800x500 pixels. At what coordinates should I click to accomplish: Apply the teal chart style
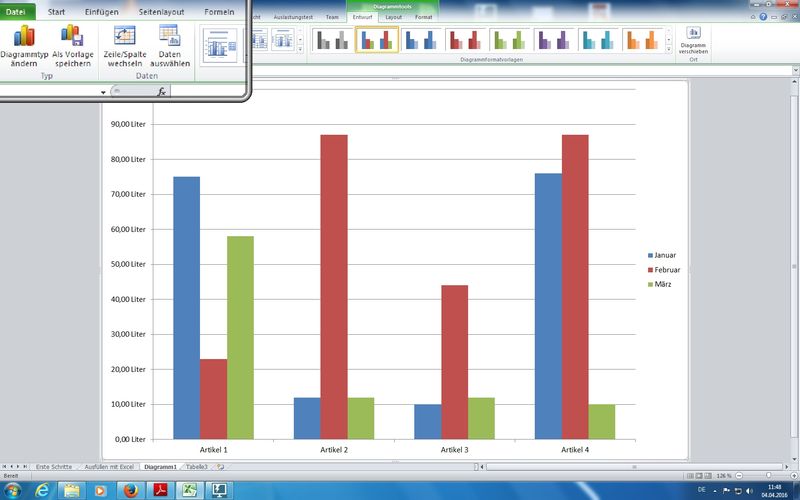598,40
